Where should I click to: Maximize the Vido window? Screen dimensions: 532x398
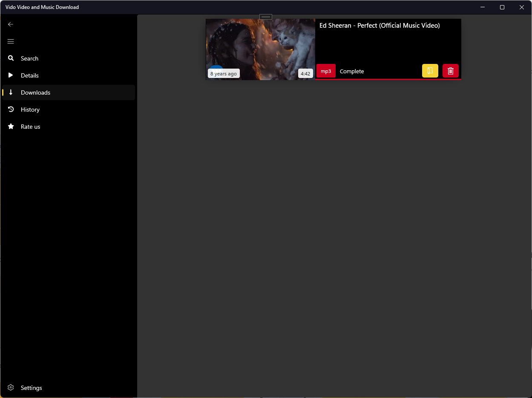click(502, 7)
